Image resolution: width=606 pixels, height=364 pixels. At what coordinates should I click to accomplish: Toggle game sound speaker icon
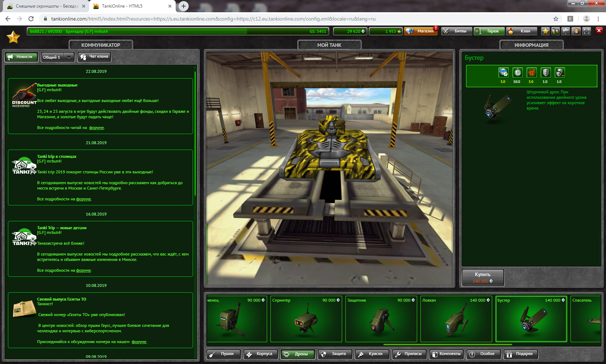tap(576, 31)
